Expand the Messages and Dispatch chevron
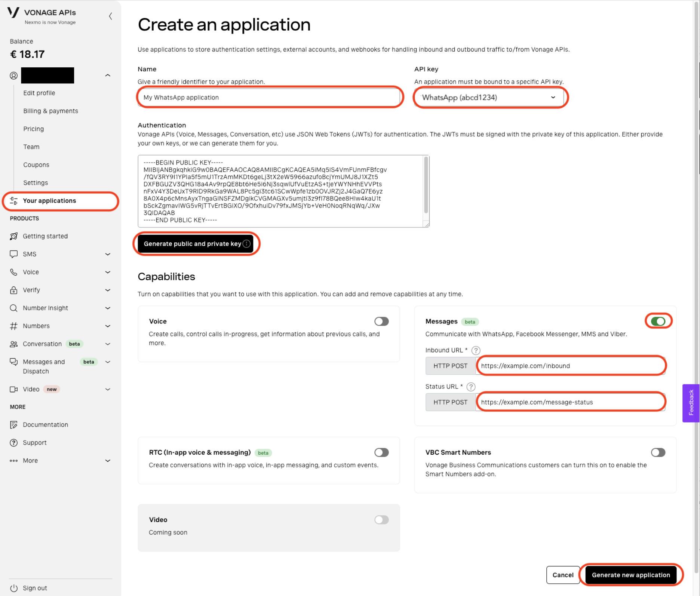Screen dimensions: 700x596 coord(108,362)
